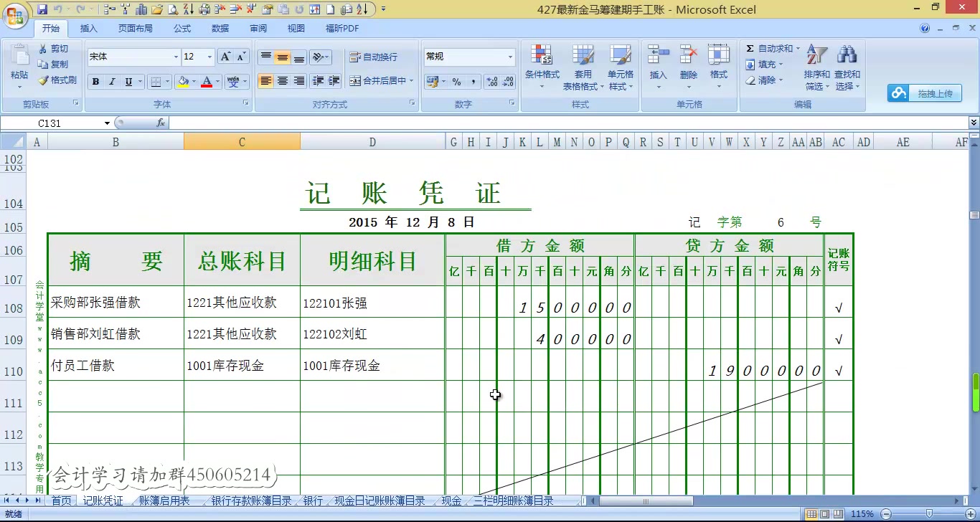Viewport: 980px width, 522px height.
Task: Switch to 页面布局 ribbon tab
Action: pyautogui.click(x=136, y=29)
